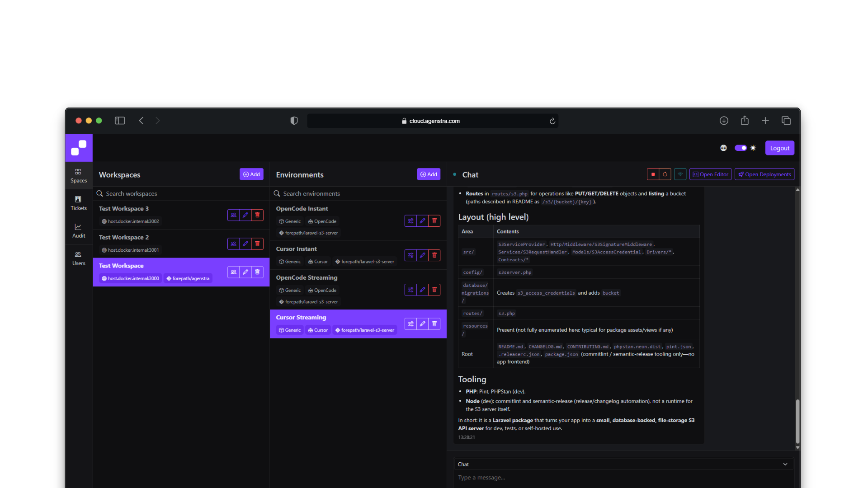The width and height of the screenshot is (868, 488).
Task: Edit Test Workspace 2 with pencil icon
Action: point(245,244)
